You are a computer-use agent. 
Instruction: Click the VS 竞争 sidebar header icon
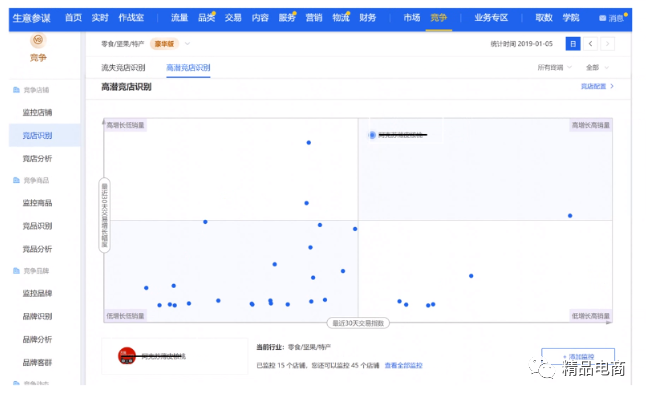tap(38, 40)
